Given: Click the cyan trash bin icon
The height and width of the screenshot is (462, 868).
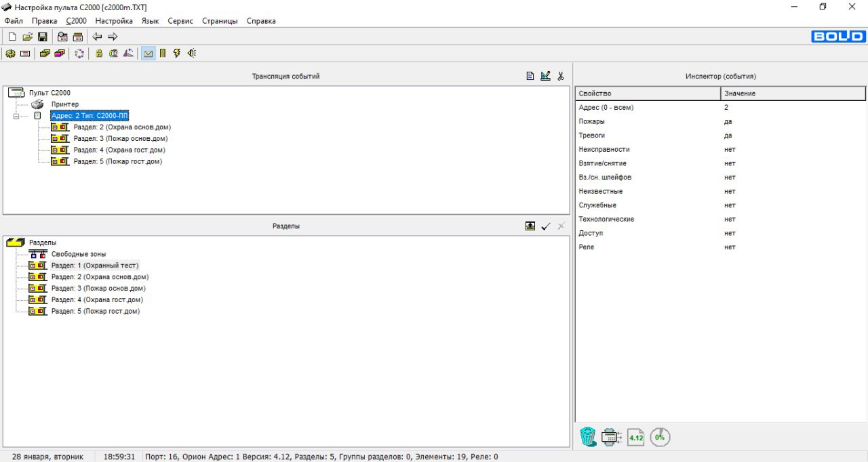Looking at the screenshot, I should click(588, 437).
